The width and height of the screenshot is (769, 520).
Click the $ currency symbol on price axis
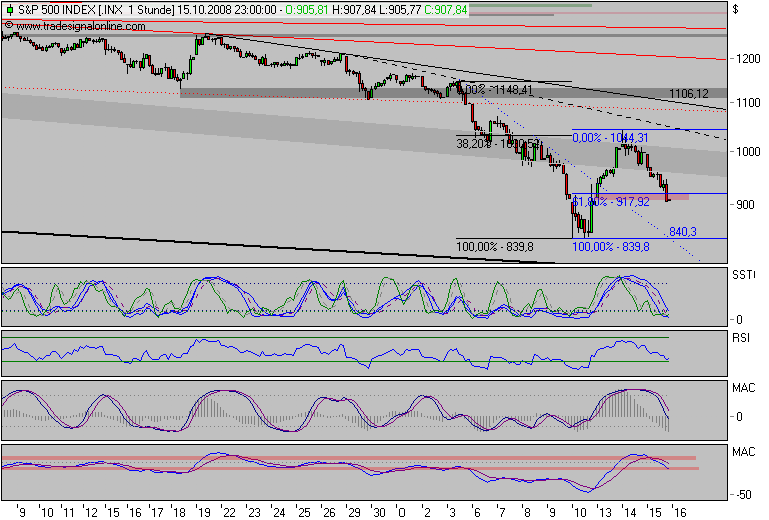(x=735, y=9)
